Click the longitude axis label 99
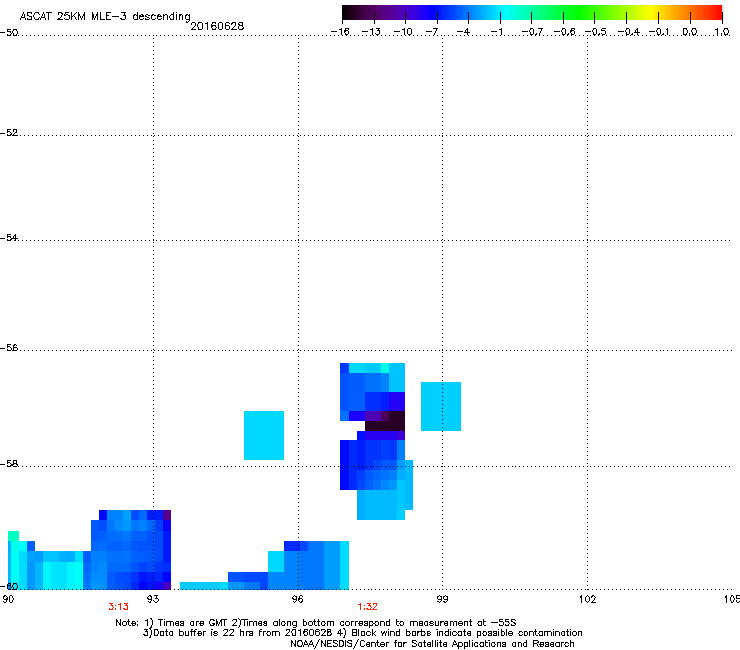This screenshot has height=650, width=740. coord(442,599)
